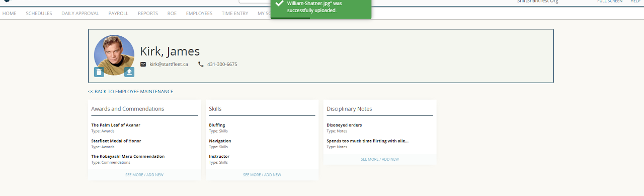Delete the profile photo with trash icon
Viewport: 644px width, 196px height.
[x=99, y=72]
